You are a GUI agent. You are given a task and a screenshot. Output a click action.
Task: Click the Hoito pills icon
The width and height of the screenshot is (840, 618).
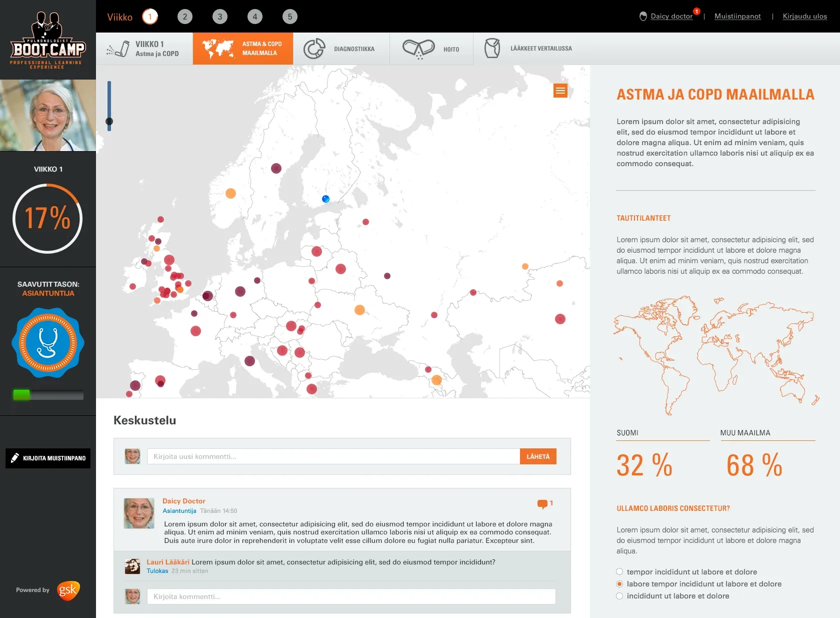click(419, 49)
